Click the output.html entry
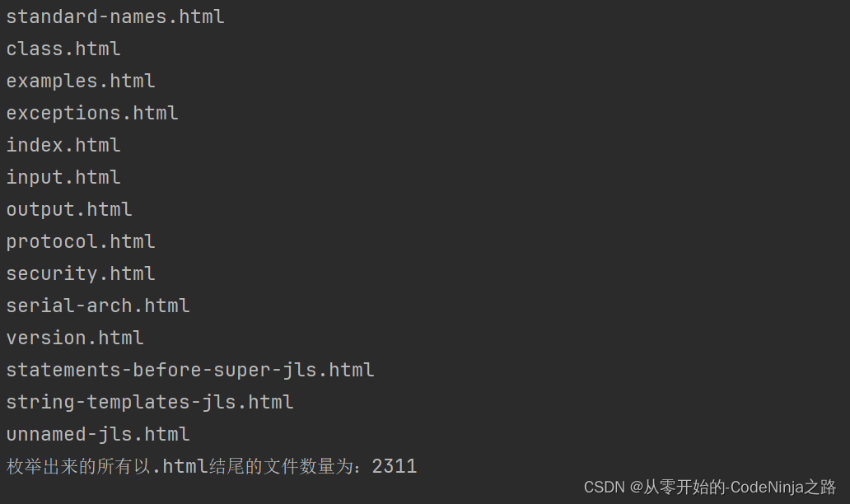Image resolution: width=850 pixels, height=504 pixels. 69,210
